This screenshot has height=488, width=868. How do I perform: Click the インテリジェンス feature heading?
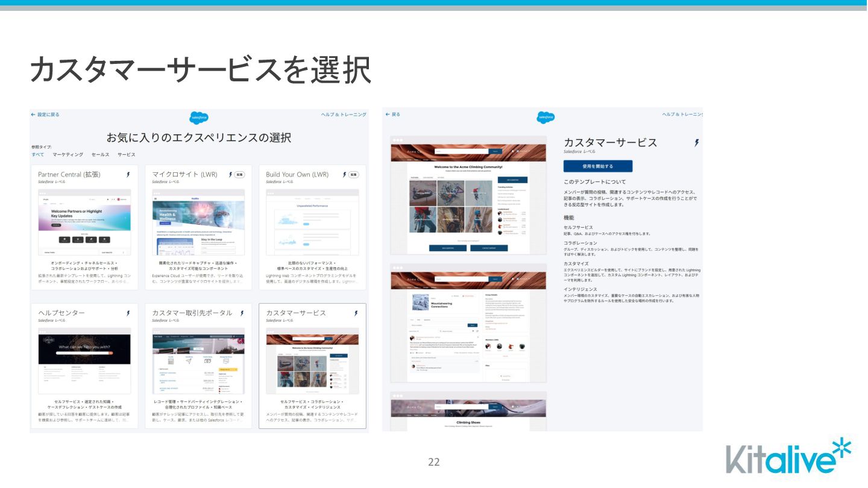click(580, 289)
